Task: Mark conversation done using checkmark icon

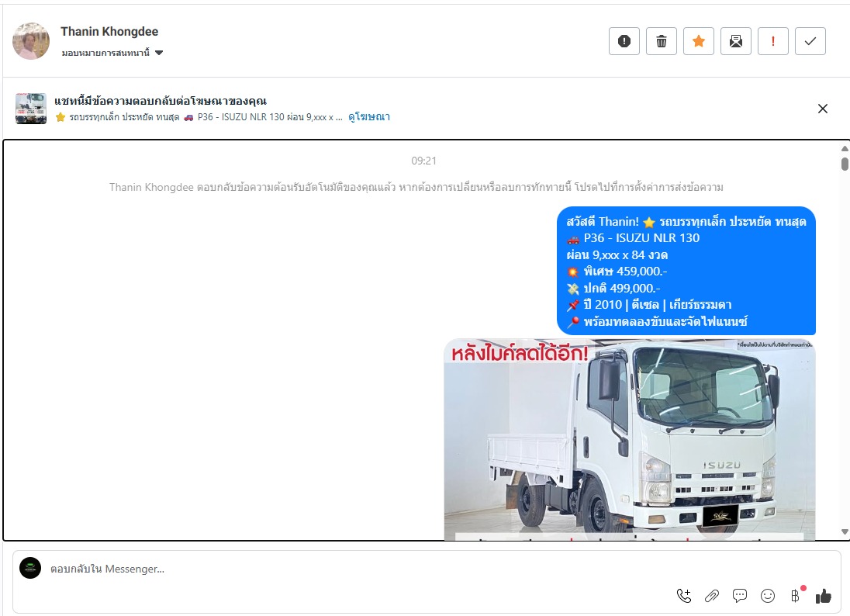Action: point(810,41)
